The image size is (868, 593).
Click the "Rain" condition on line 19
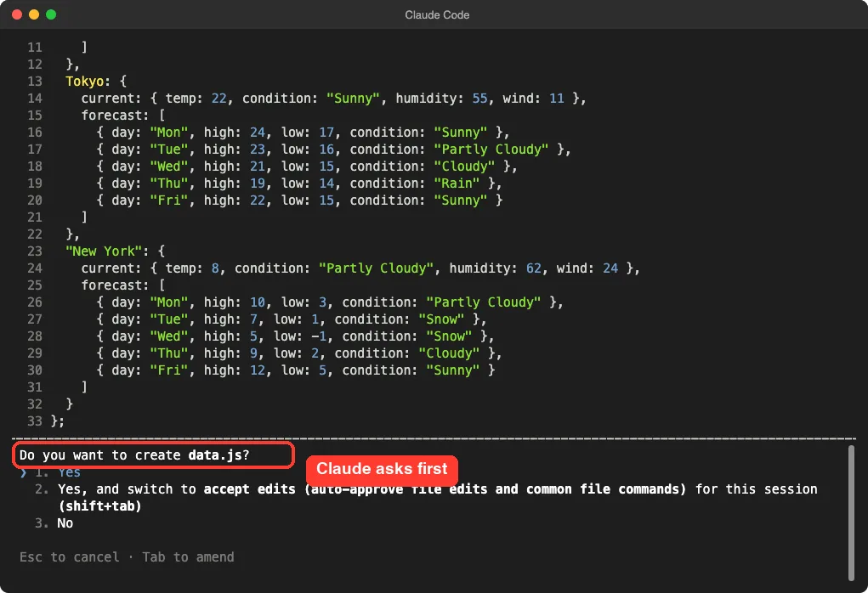click(x=457, y=184)
